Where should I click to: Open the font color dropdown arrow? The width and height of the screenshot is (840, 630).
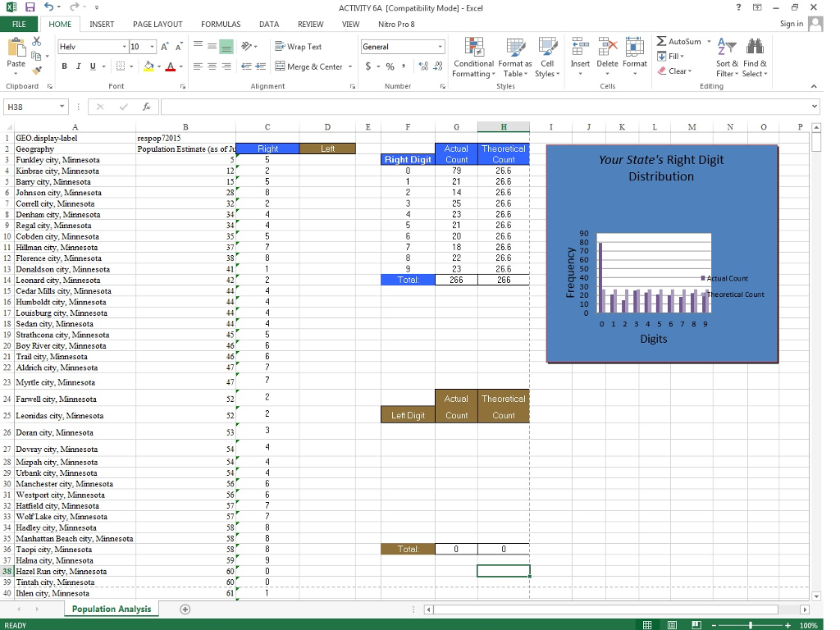click(181, 66)
